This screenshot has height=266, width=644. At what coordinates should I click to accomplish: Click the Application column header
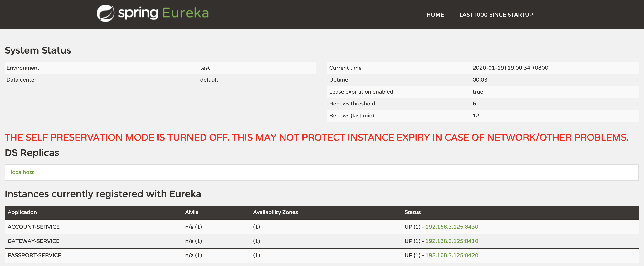[x=22, y=212]
